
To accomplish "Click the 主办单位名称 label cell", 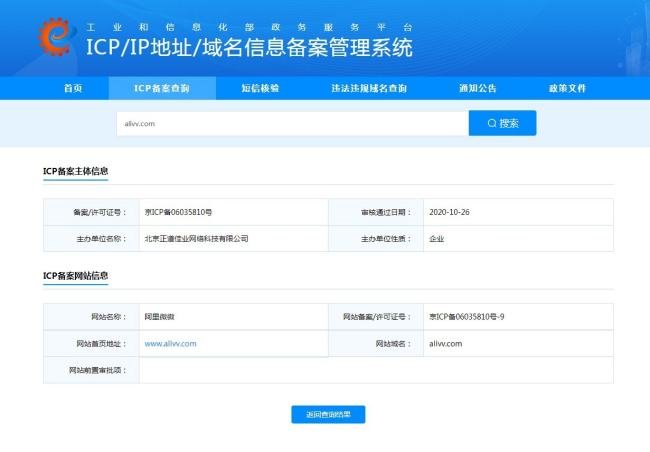I will [91, 239].
